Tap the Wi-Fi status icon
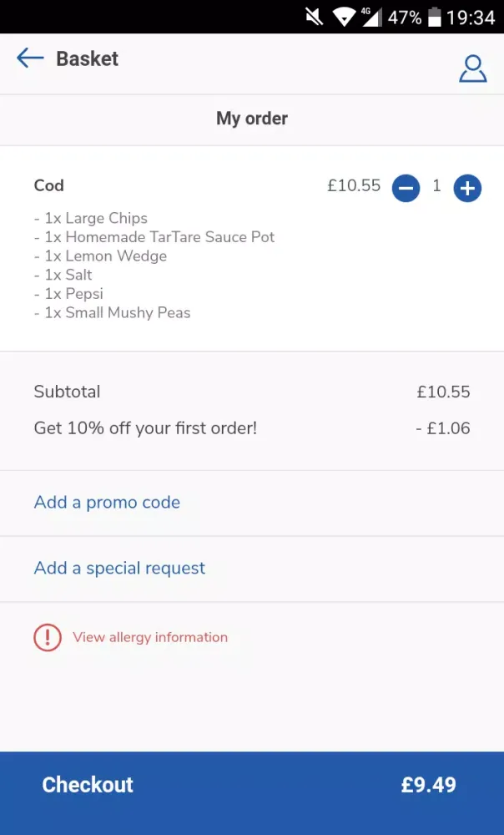Image resolution: width=504 pixels, height=835 pixels. 344,17
